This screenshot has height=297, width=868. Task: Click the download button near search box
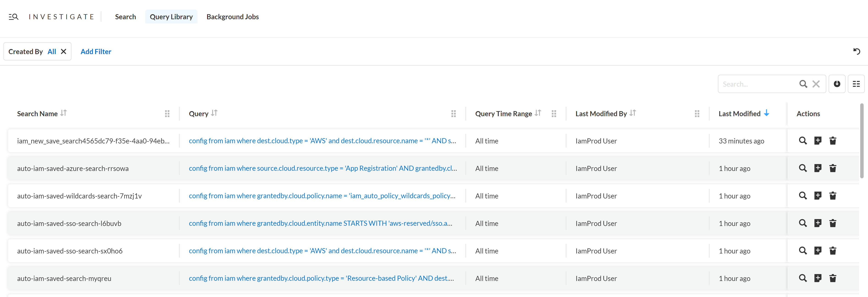[837, 84]
